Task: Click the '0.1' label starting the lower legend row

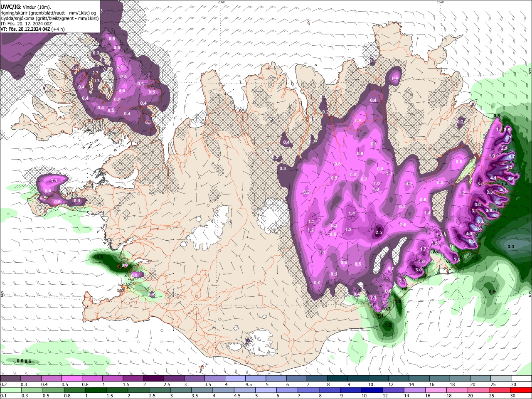Action: pos(4,396)
